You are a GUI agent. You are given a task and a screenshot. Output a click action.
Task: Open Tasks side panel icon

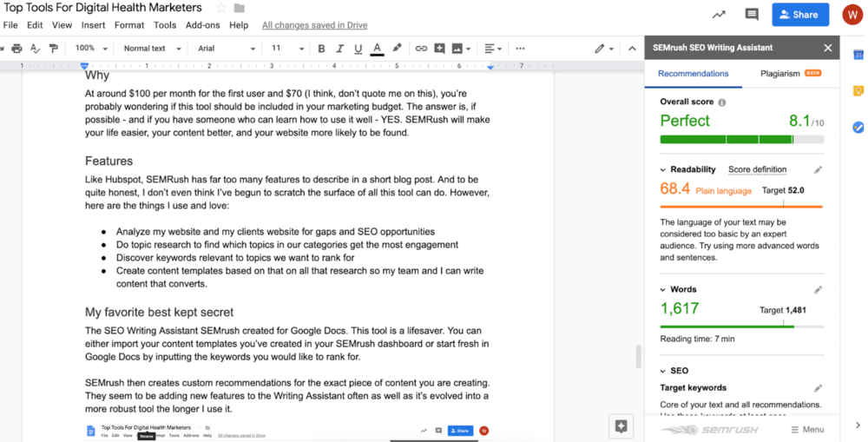[858, 128]
